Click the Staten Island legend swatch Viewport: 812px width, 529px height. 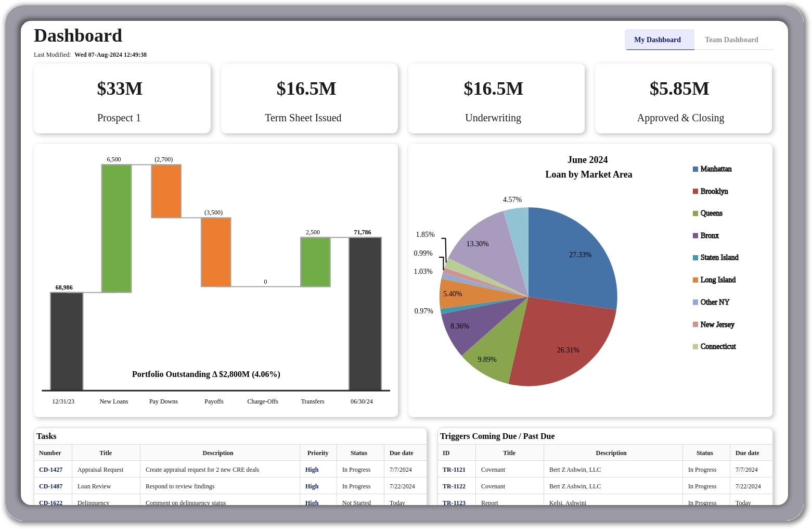pos(695,258)
